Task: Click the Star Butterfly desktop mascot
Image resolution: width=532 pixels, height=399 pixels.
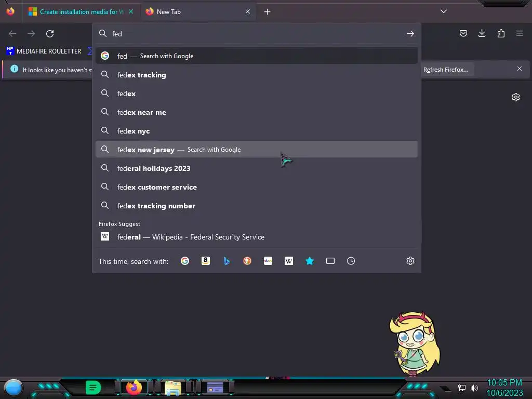Action: (414, 343)
